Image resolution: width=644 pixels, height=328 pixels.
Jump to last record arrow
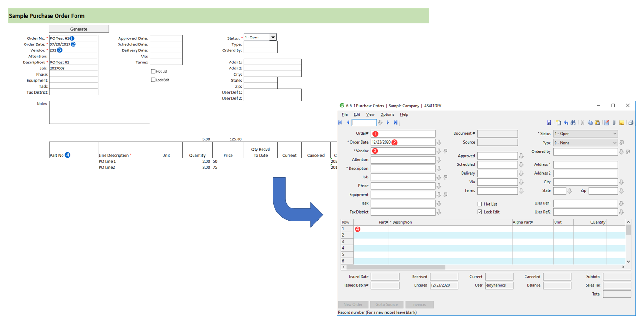[x=396, y=123]
